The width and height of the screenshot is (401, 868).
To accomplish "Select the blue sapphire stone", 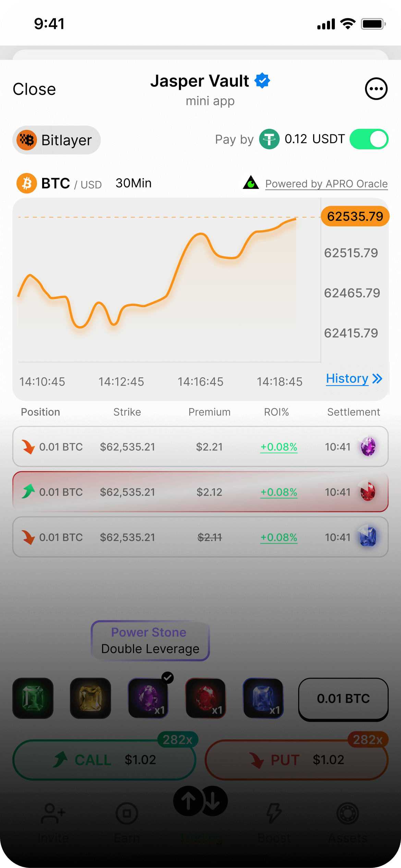I will (263, 698).
